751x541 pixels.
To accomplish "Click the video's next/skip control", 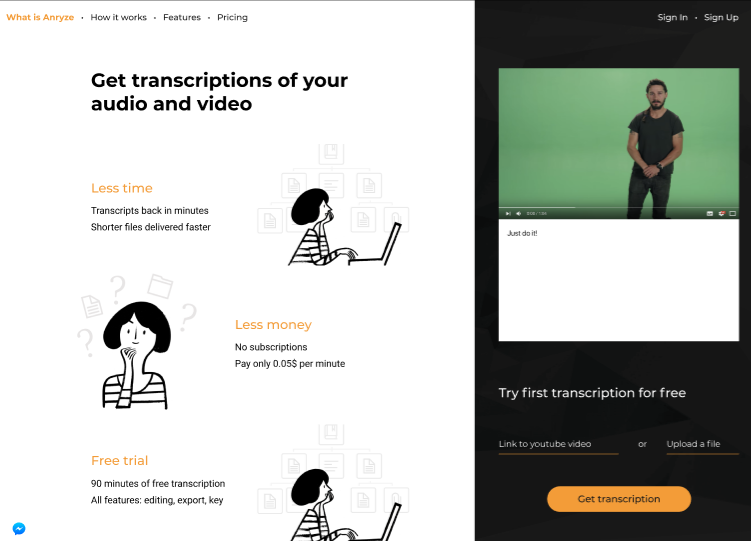I will pyautogui.click(x=508, y=214).
